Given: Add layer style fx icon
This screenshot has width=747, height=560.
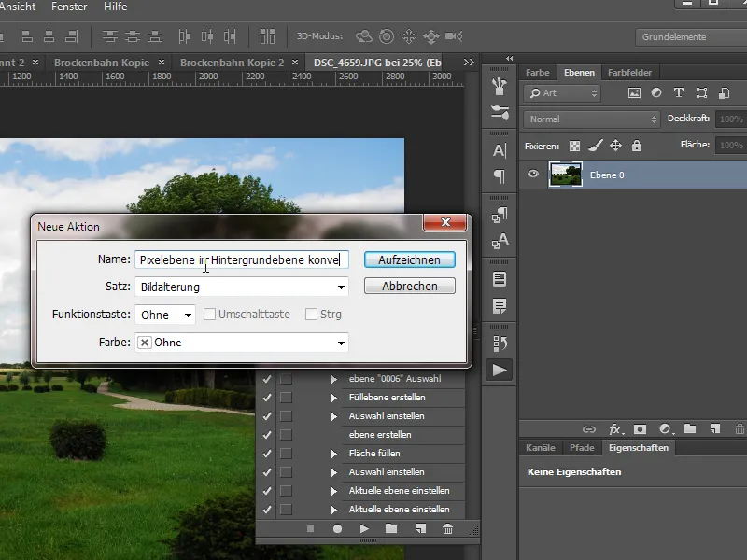Looking at the screenshot, I should [x=616, y=429].
